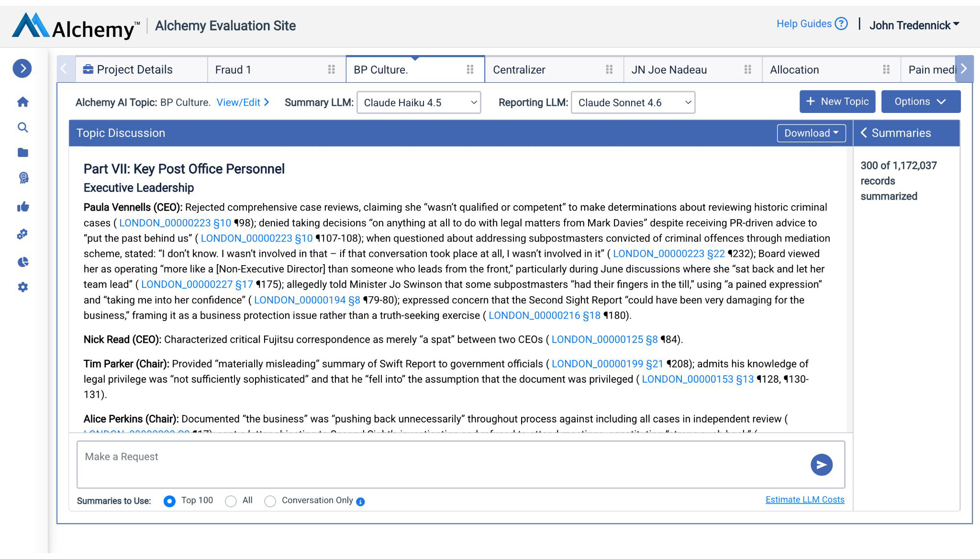Image resolution: width=980 pixels, height=559 pixels.
Task: Click the folder icon in sidebar
Action: [22, 153]
